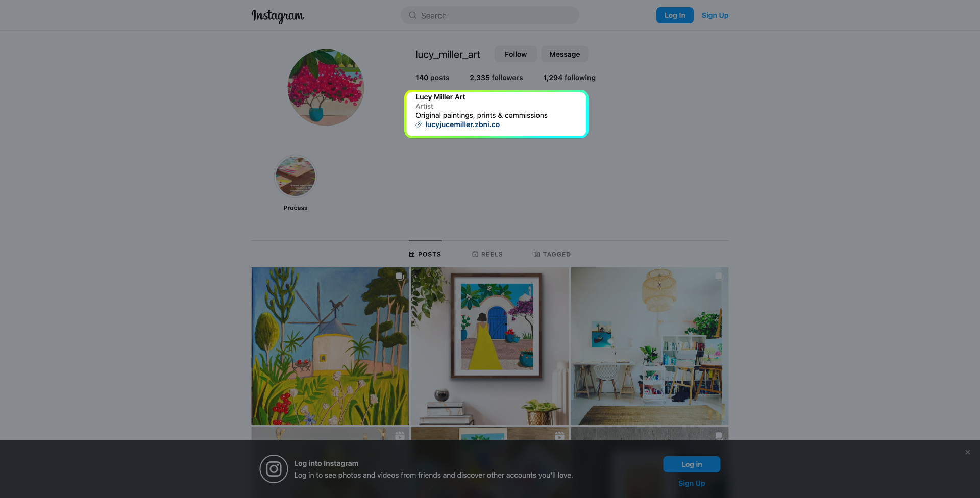
Task: View the 2,335 followers list
Action: click(496, 78)
